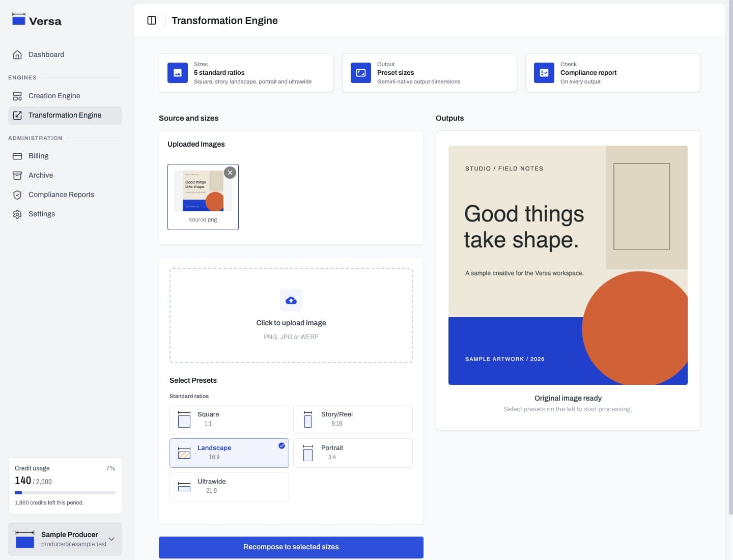The height and width of the screenshot is (560, 733).
Task: Deselect the Landscape 16:9 preset
Action: pos(229,453)
